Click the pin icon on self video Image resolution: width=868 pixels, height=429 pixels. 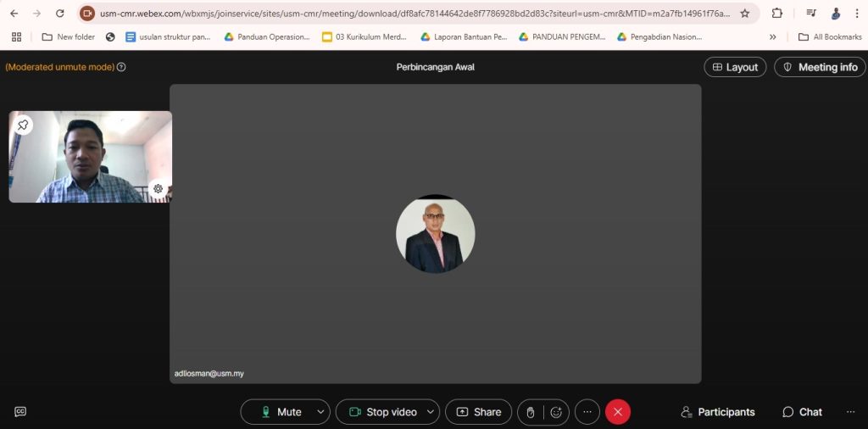coord(23,125)
